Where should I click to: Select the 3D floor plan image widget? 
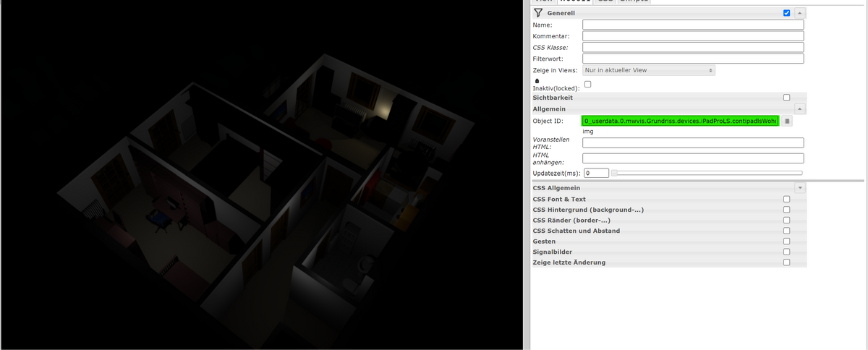[x=260, y=181]
